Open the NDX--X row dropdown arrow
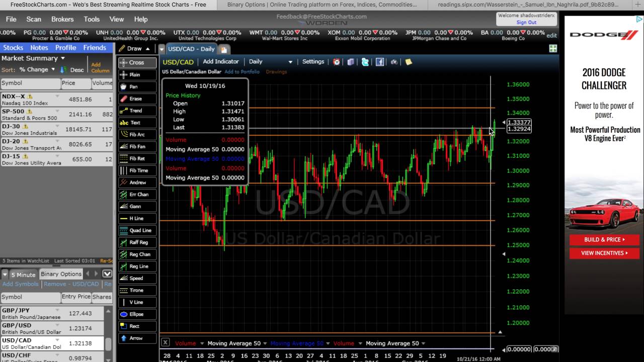Image resolution: width=644 pixels, height=362 pixels. click(x=57, y=96)
